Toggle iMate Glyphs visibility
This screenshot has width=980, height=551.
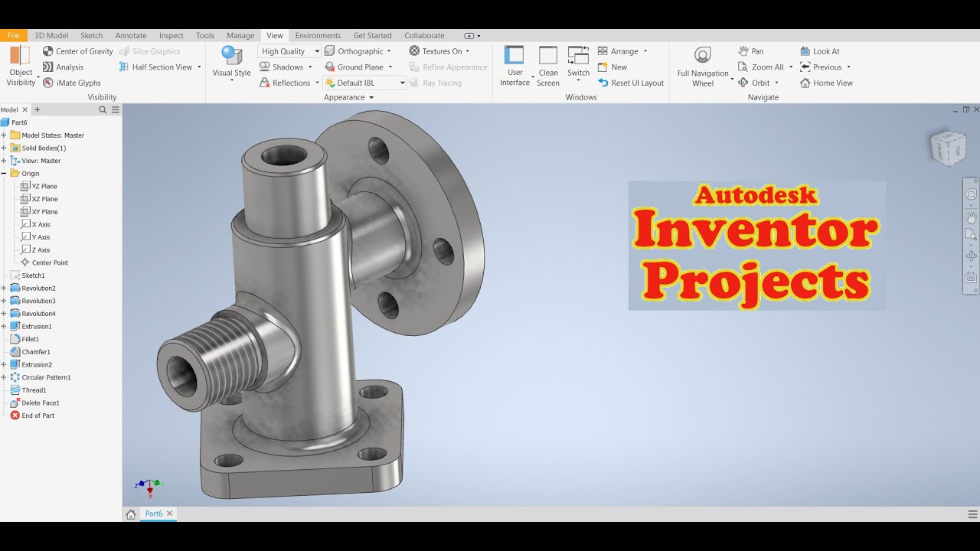pyautogui.click(x=72, y=83)
